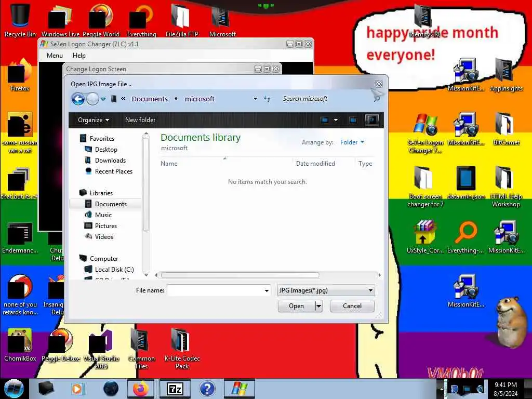Image resolution: width=532 pixels, height=399 pixels.
Task: Click the Windows Start orb
Action: pos(14,389)
